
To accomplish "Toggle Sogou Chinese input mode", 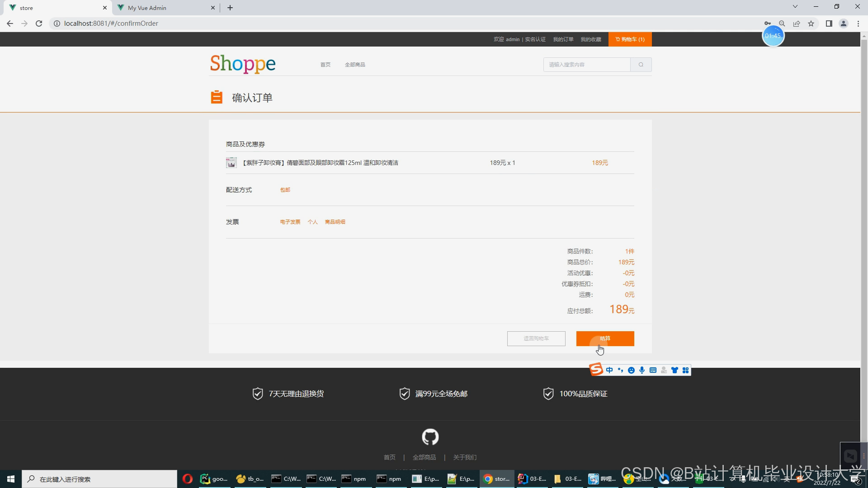I will click(x=609, y=370).
